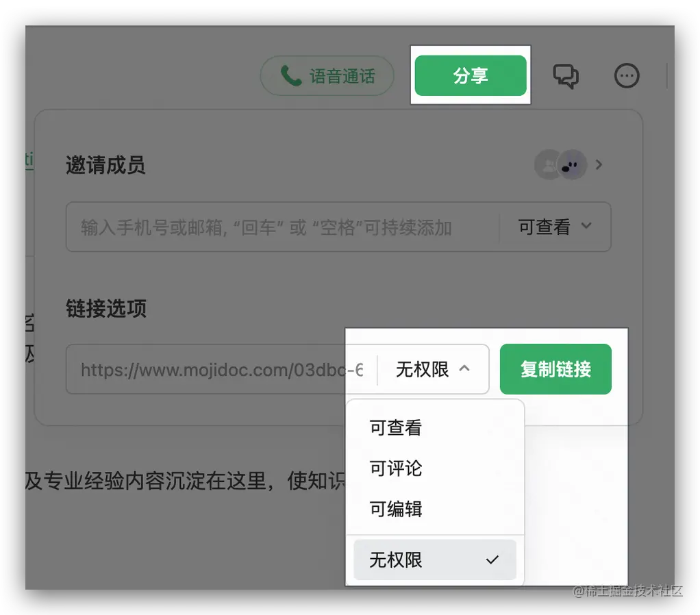The width and height of the screenshot is (700, 615).
Task: Open the more options ellipsis icon
Action: (x=626, y=76)
